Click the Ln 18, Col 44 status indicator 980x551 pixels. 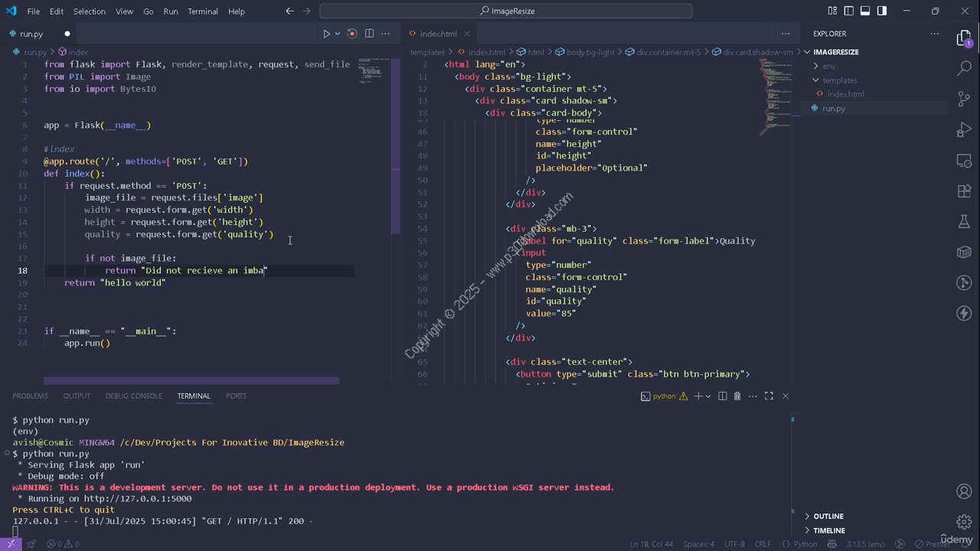(651, 544)
